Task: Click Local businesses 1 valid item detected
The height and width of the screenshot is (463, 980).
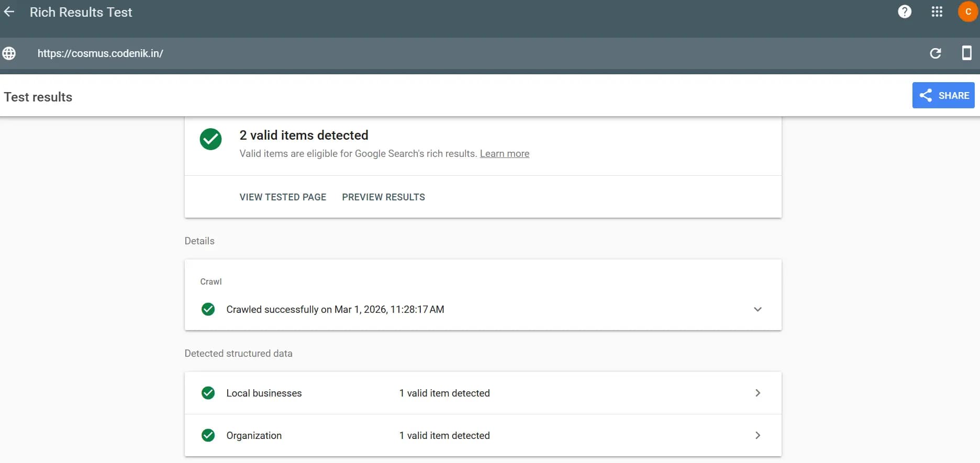Action: coord(444,393)
